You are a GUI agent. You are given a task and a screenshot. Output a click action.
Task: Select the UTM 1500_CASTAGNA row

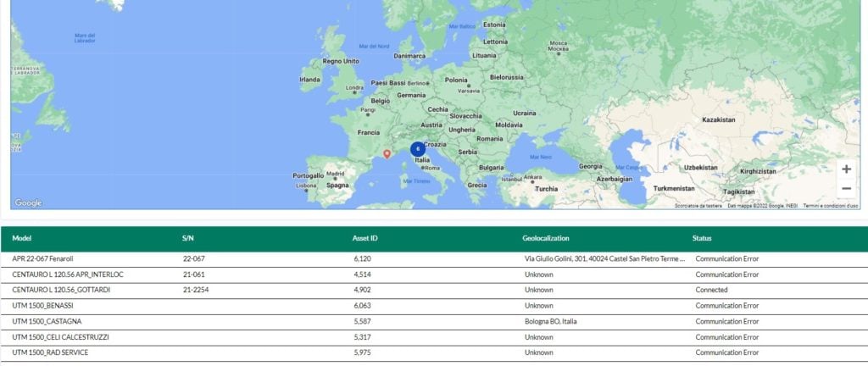coord(434,321)
